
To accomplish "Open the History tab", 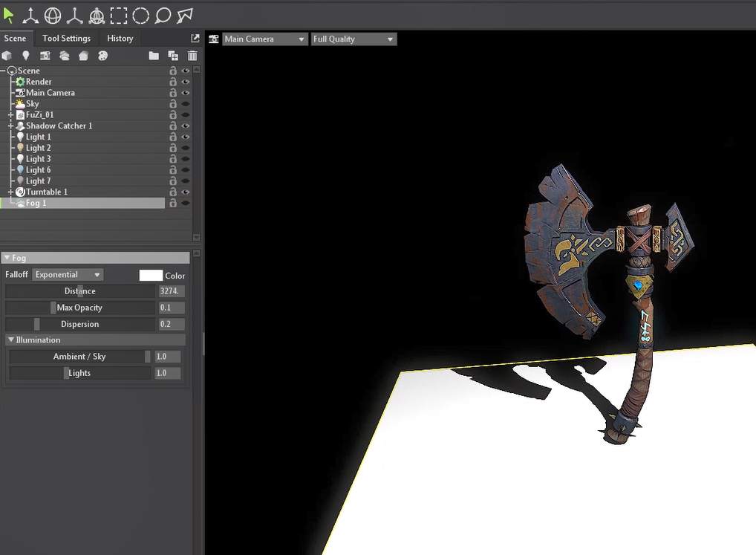I will [120, 39].
